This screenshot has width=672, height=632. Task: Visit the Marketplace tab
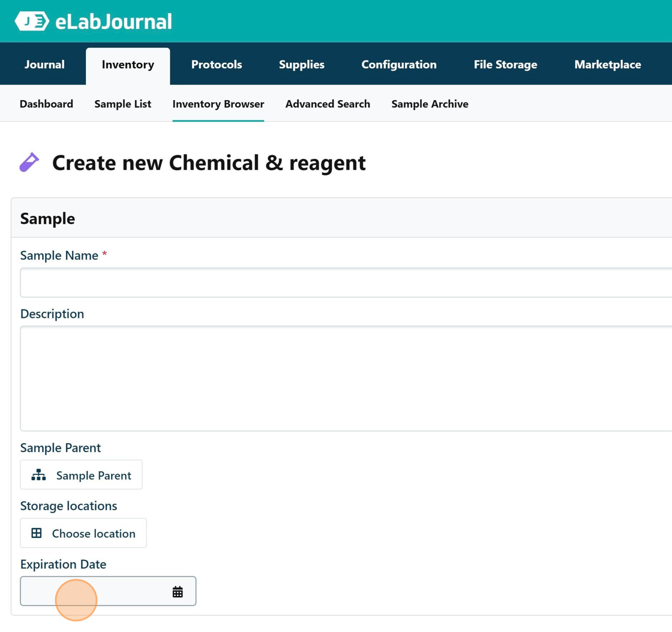point(608,65)
